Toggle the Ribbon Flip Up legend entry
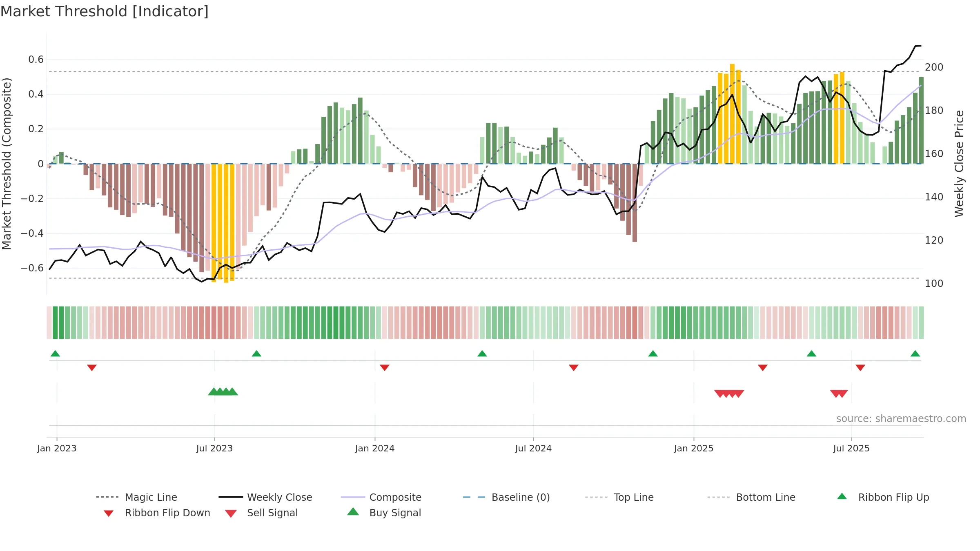The width and height of the screenshot is (980, 551). pyautogui.click(x=883, y=497)
